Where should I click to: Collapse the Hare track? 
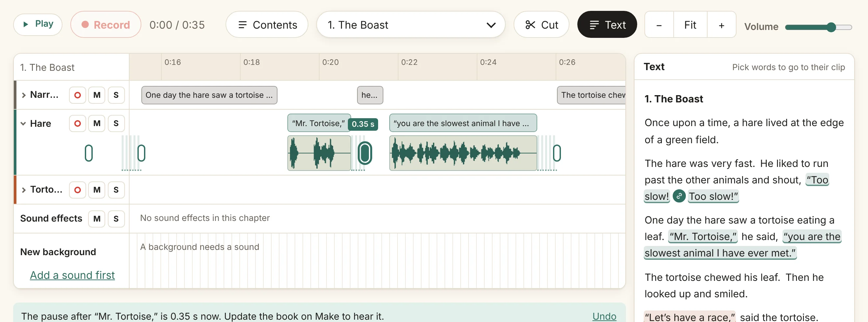[23, 123]
